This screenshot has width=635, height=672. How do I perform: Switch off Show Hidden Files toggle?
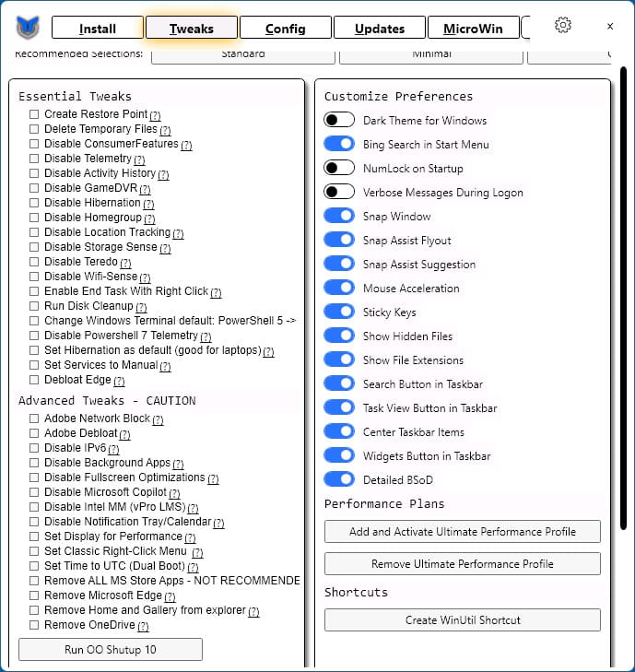339,336
